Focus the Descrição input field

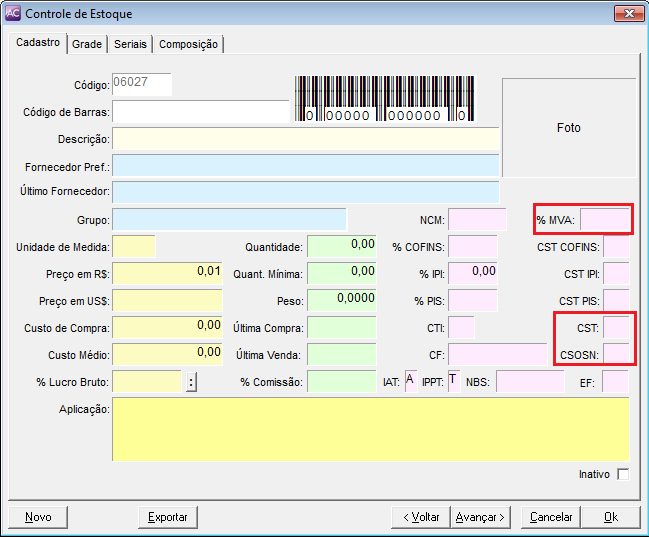(x=305, y=138)
